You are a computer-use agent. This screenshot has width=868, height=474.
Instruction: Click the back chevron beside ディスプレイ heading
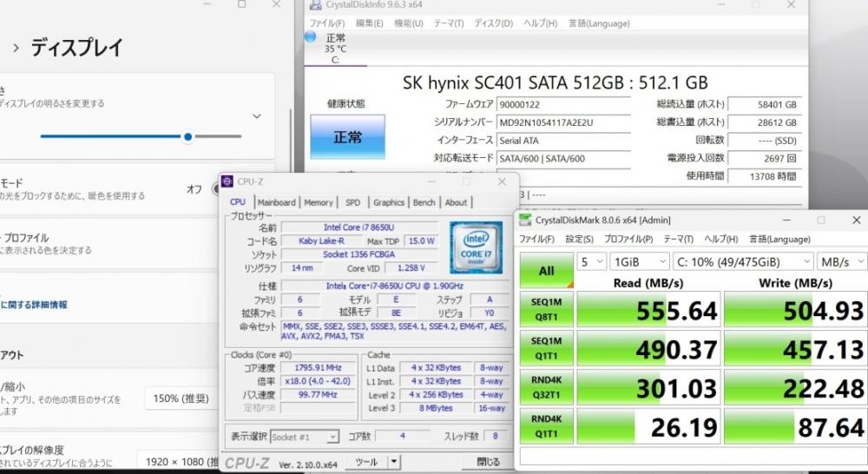click(x=16, y=48)
